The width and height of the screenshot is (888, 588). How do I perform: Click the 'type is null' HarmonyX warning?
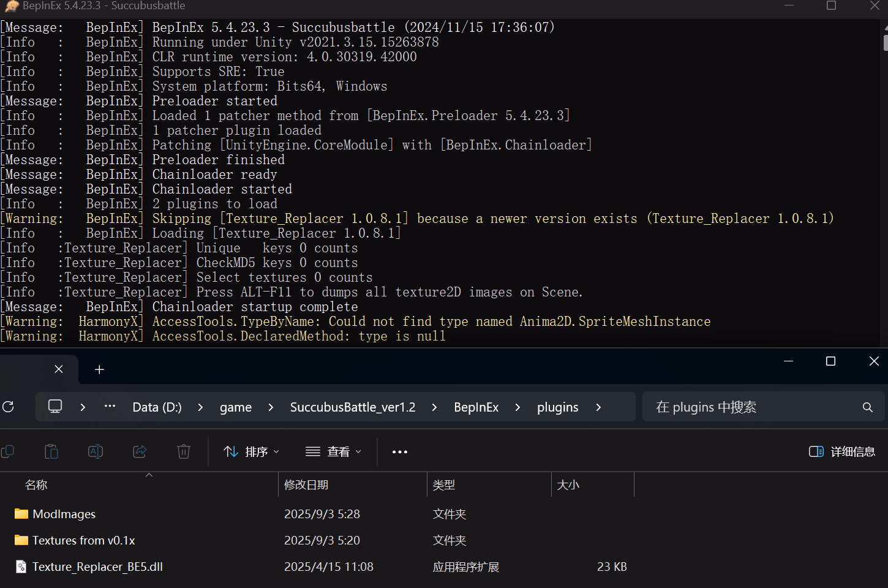pyautogui.click(x=223, y=336)
